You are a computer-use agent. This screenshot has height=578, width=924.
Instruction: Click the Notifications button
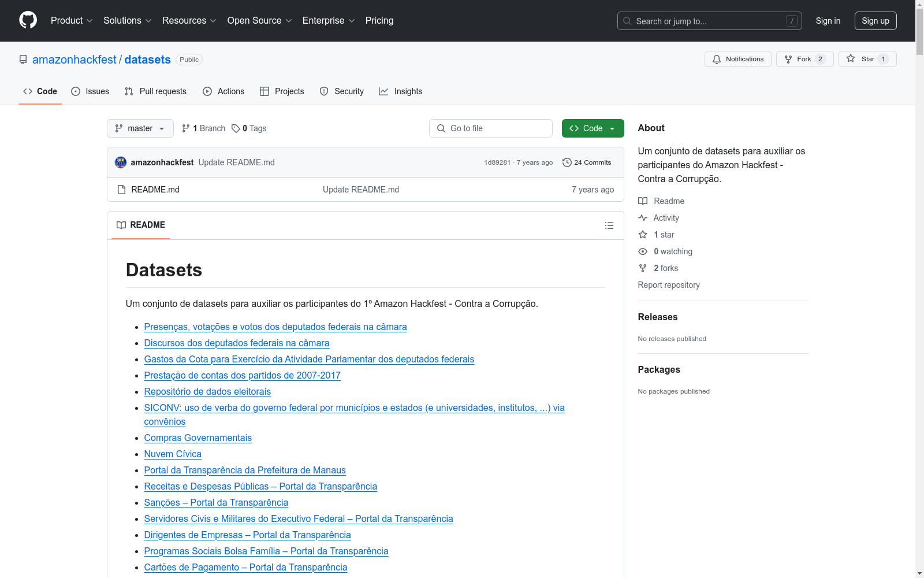tap(738, 59)
